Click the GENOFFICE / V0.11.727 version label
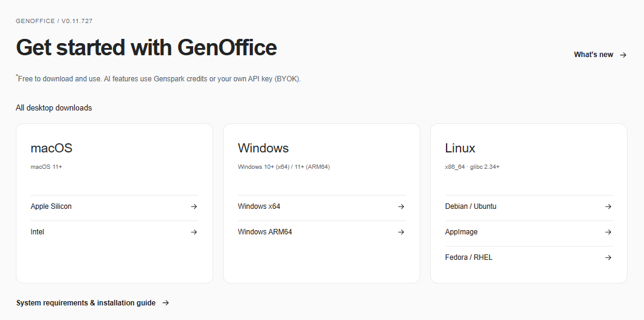This screenshot has height=320, width=644. 54,21
